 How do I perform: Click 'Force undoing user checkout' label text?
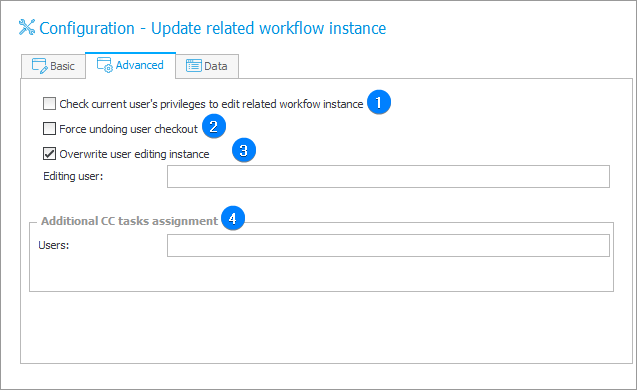tap(128, 129)
